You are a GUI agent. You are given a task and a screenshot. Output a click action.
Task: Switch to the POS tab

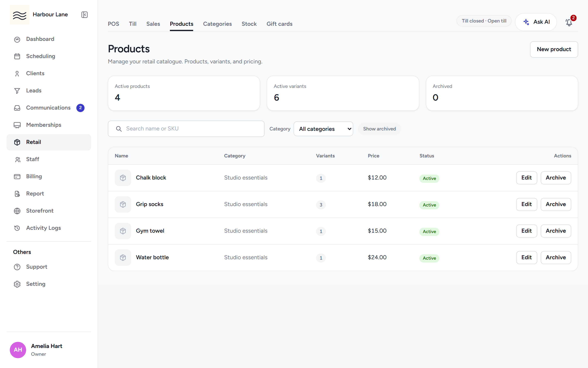tap(114, 24)
